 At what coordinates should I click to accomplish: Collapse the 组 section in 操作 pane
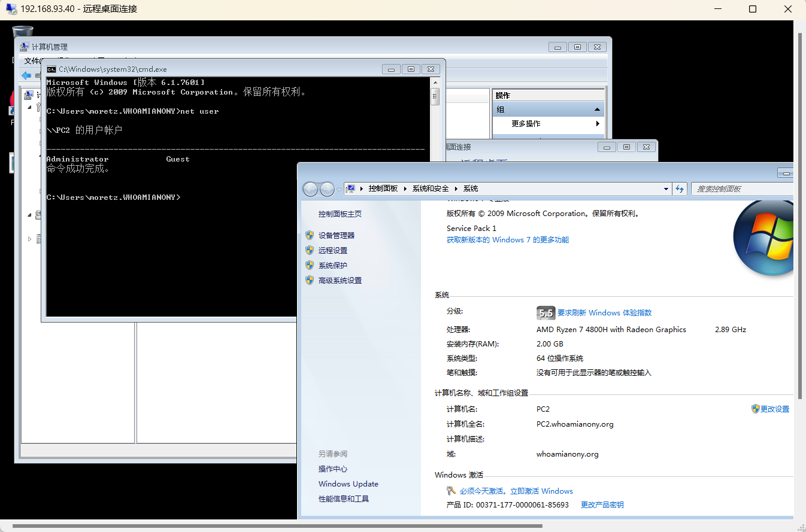coord(597,110)
